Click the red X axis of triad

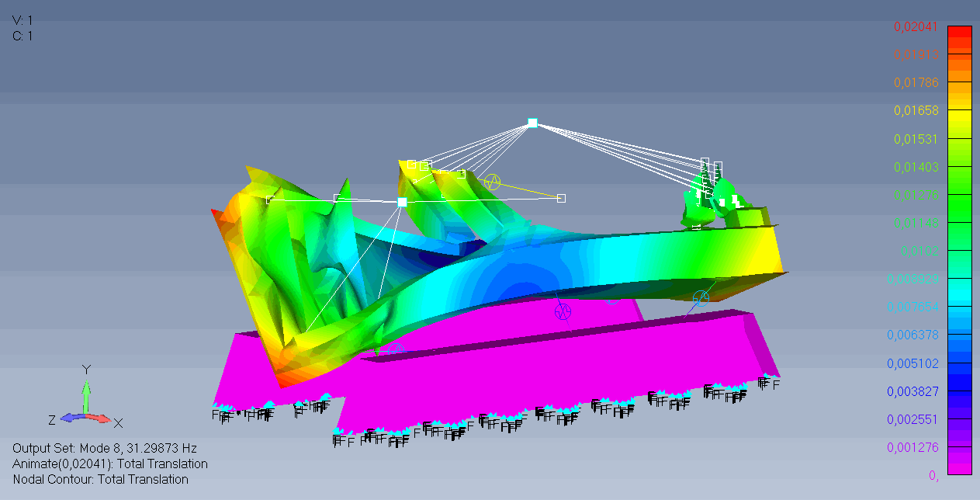[x=101, y=418]
